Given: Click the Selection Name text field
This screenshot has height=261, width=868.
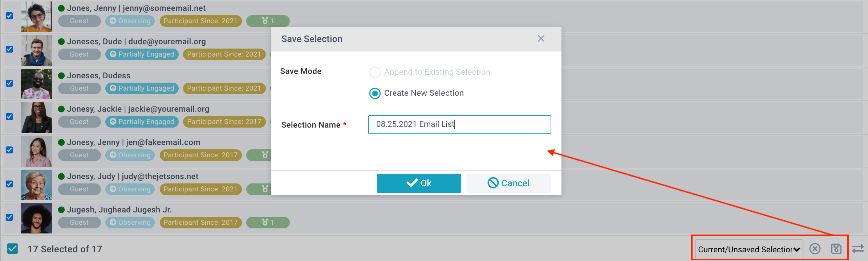Looking at the screenshot, I should point(459,125).
